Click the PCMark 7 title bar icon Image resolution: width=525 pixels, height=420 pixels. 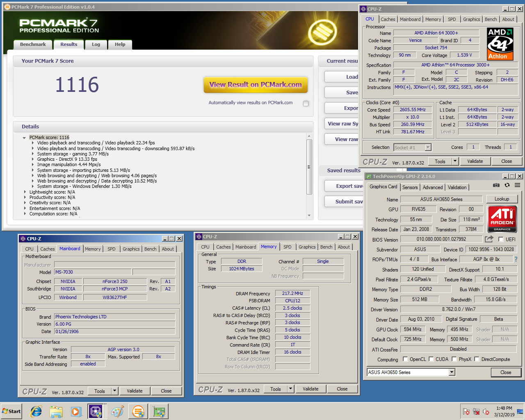(x=7, y=7)
